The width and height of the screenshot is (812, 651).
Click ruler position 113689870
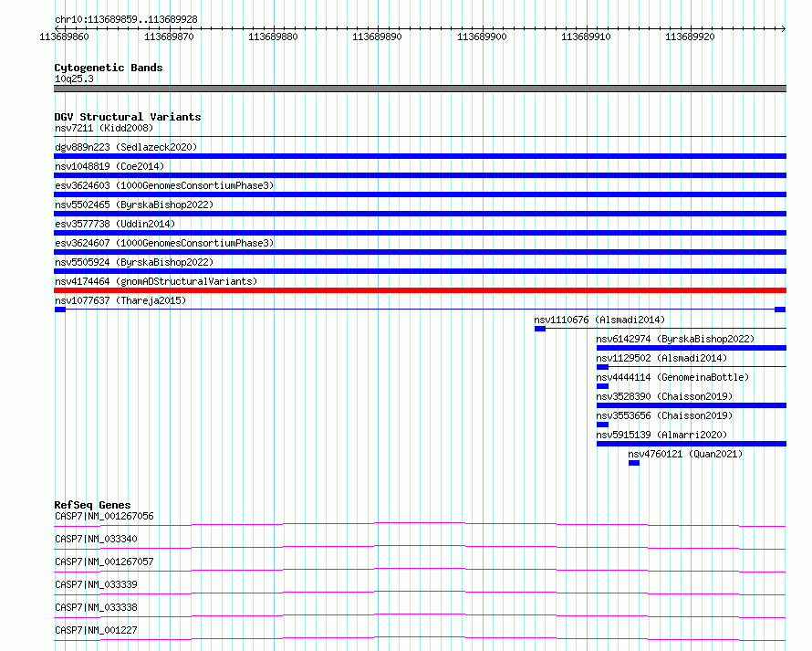(x=169, y=37)
